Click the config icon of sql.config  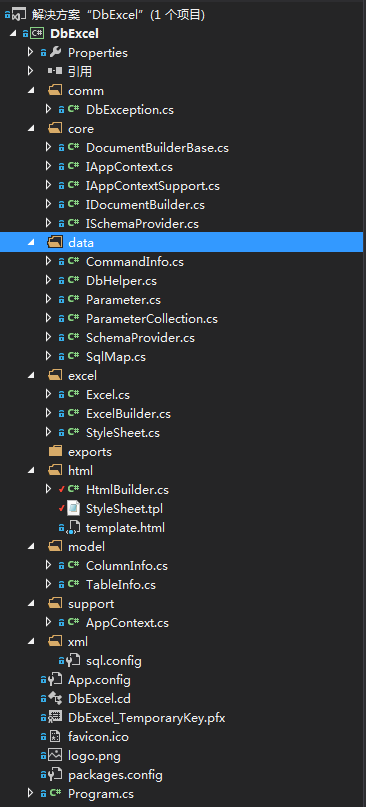pos(73,660)
